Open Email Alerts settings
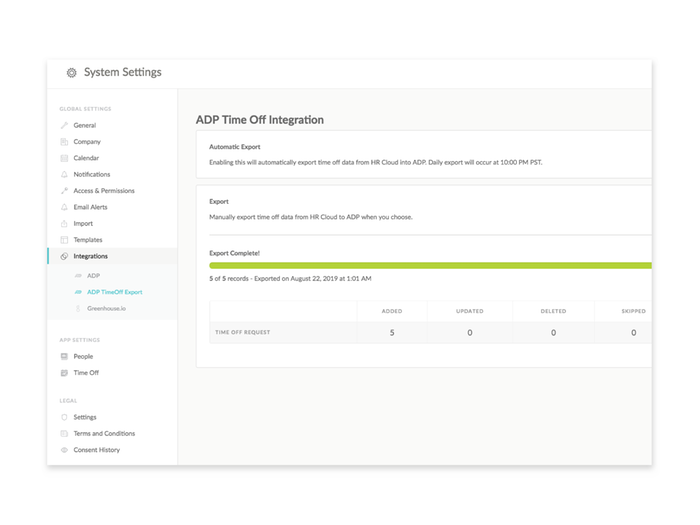The height and width of the screenshot is (525, 700). (x=90, y=207)
